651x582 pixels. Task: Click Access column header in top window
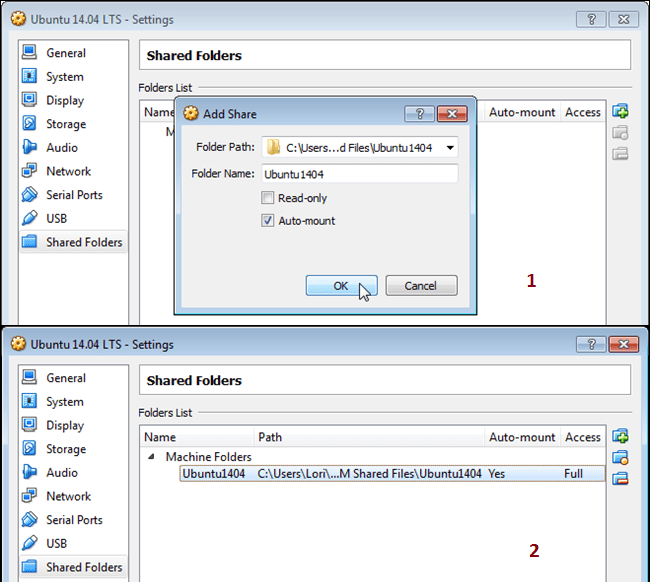tap(582, 112)
